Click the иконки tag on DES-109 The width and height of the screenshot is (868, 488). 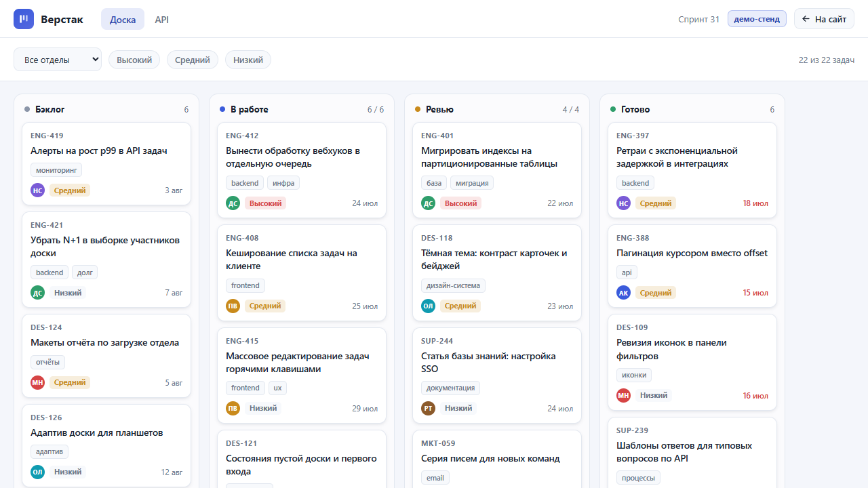(634, 375)
